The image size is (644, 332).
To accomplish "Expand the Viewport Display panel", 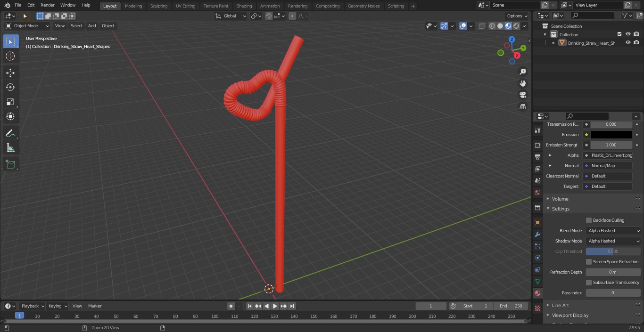I will pos(548,315).
